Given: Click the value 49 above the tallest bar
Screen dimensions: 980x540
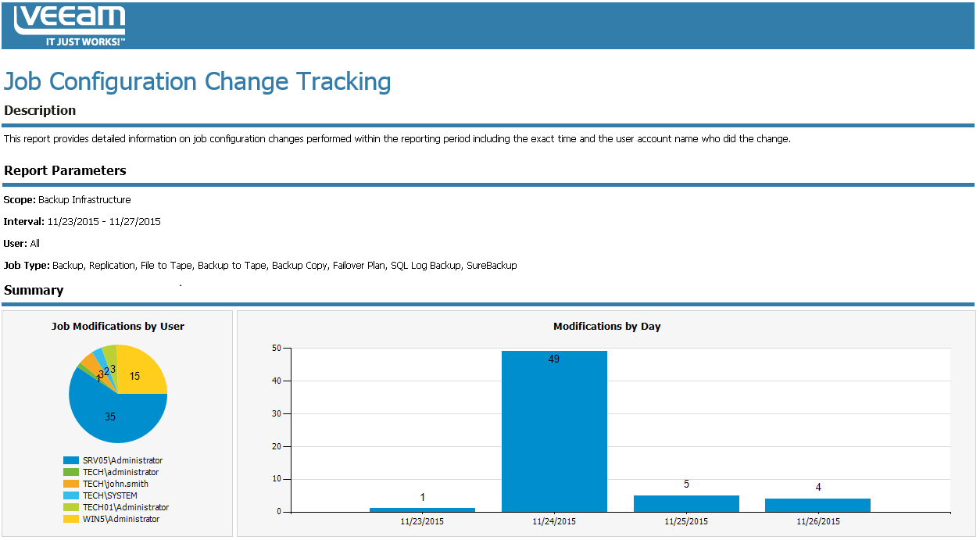Looking at the screenshot, I should coord(554,359).
